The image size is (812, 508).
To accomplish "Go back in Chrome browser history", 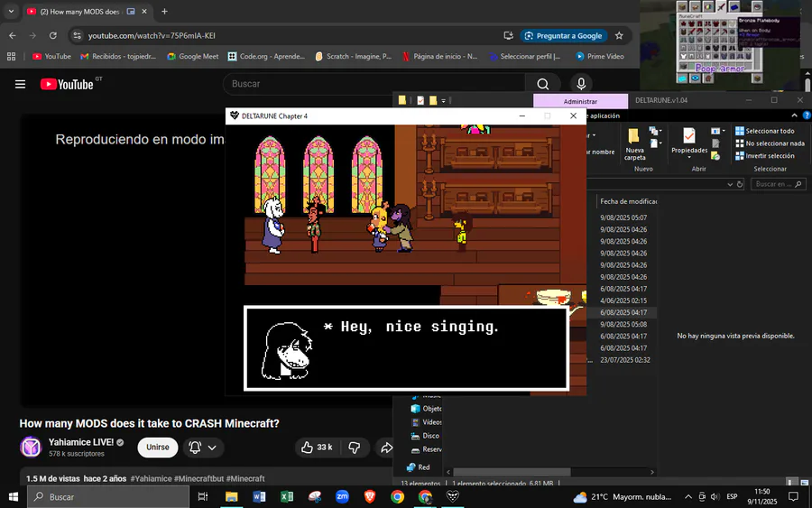I will point(13,36).
